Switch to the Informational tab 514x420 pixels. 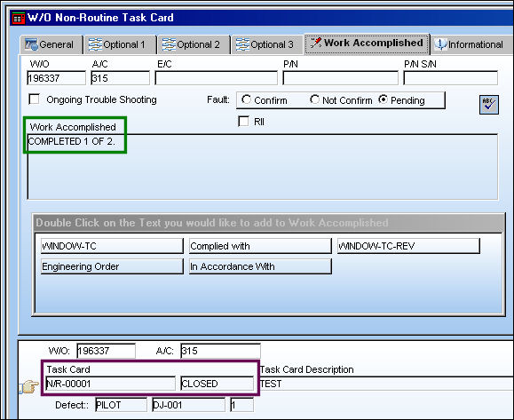tap(471, 44)
